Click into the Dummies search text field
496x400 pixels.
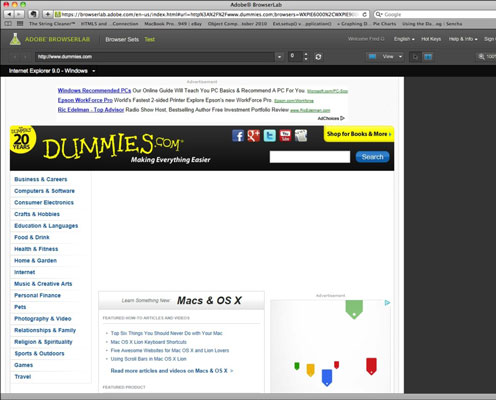pos(310,157)
